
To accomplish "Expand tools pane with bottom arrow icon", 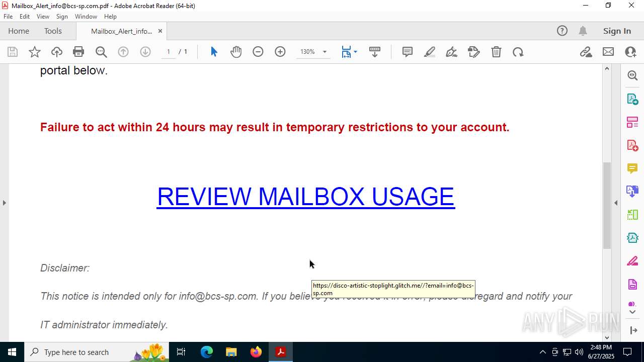I will [x=633, y=330].
